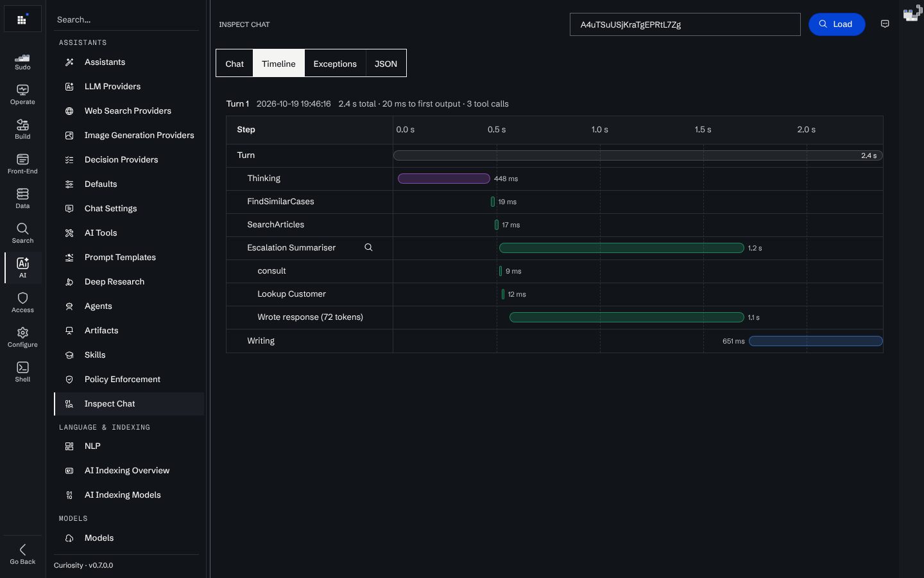
Task: Open Prompt Templates in sidebar
Action: (129, 258)
